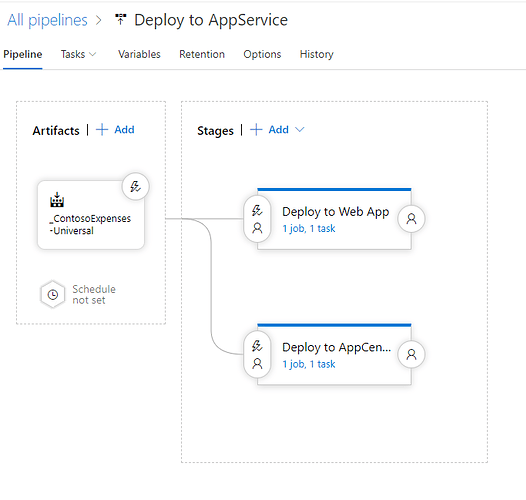
Task: Switch to the Variables tab
Action: click(x=139, y=54)
